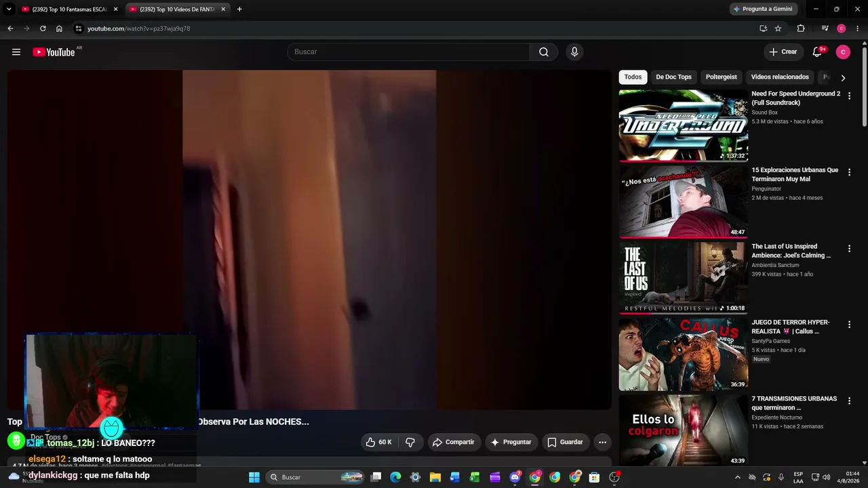The width and height of the screenshot is (868, 488).
Task: Open 15 Exploraciones Urbanas video thumbnail
Action: (x=683, y=202)
